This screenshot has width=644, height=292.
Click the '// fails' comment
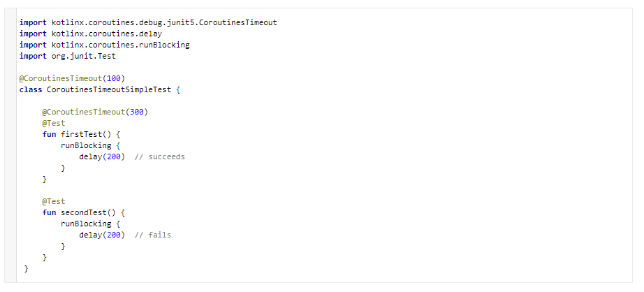153,235
